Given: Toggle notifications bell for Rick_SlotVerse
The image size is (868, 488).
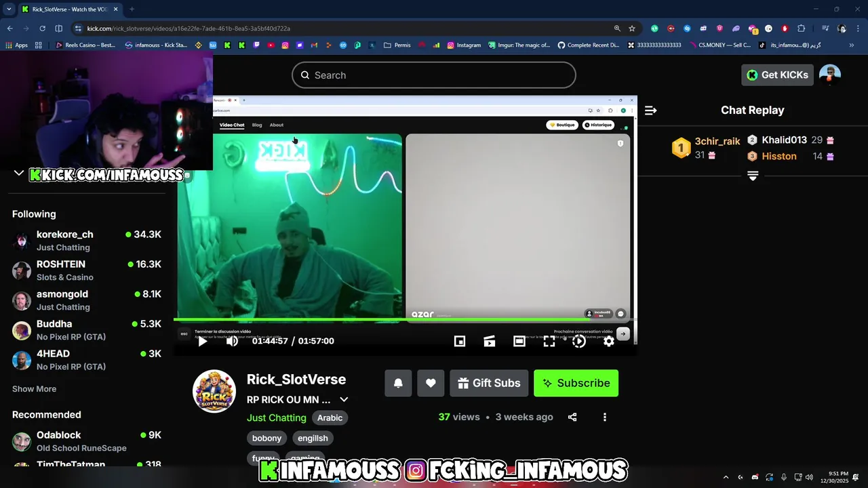Looking at the screenshot, I should point(398,383).
